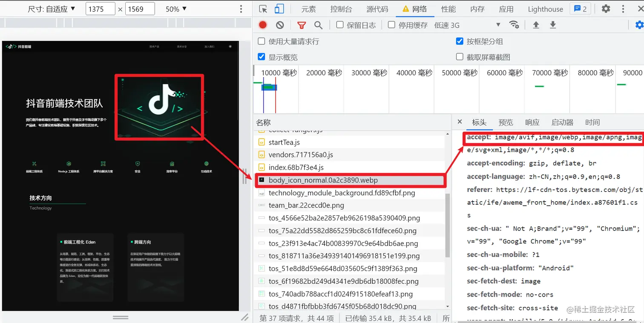The width and height of the screenshot is (644, 323).
Task: Toggle the device toolbar icon
Action: 279,9
